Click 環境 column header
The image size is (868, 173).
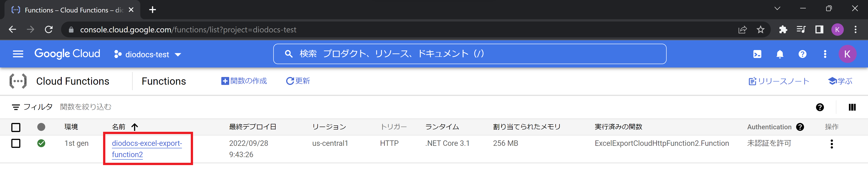coord(71,127)
